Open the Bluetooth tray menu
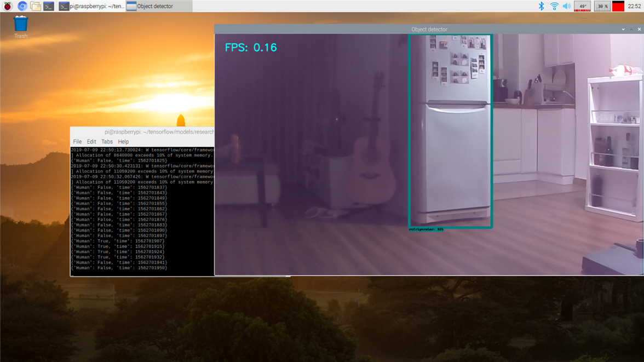 click(541, 6)
